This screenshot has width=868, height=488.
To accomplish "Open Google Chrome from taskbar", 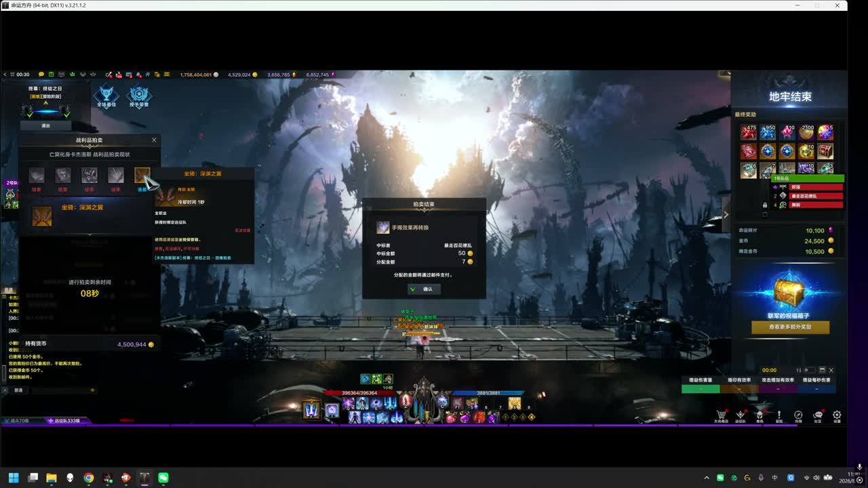I will pos(89,478).
